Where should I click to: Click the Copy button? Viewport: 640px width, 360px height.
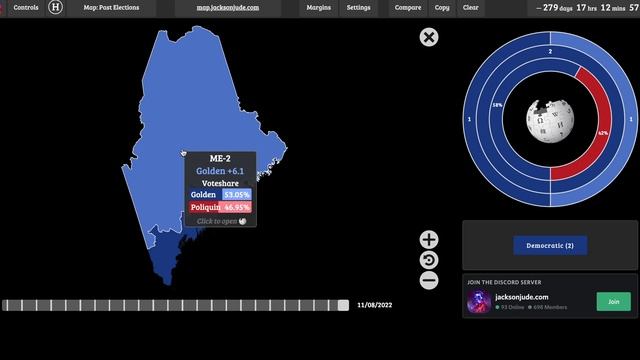(x=442, y=8)
